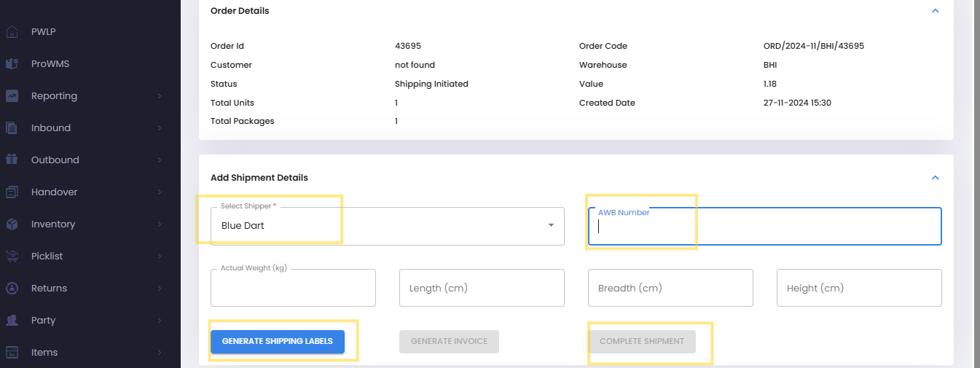Click the ProWMS boxes icon
This screenshot has width=980, height=368.
12,64
